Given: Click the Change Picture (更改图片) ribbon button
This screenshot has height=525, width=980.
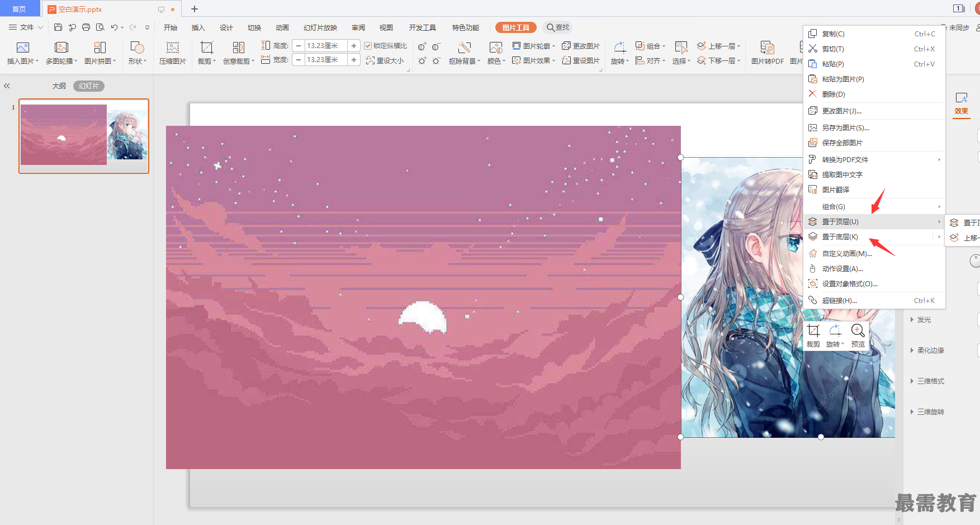Looking at the screenshot, I should [581, 46].
